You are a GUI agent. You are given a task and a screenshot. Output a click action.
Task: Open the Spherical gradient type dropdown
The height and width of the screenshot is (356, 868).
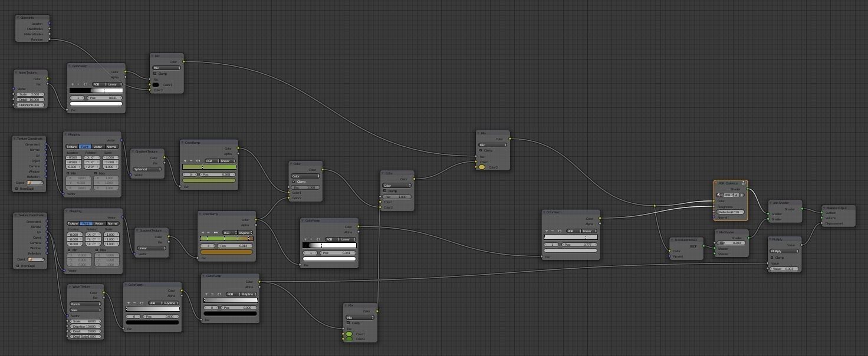147,169
